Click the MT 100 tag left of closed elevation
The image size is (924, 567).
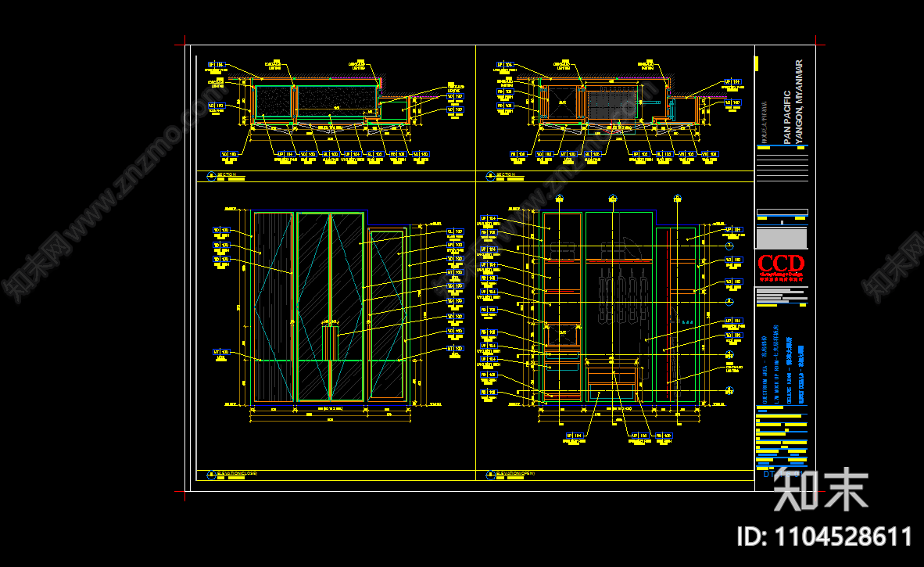tap(221, 352)
